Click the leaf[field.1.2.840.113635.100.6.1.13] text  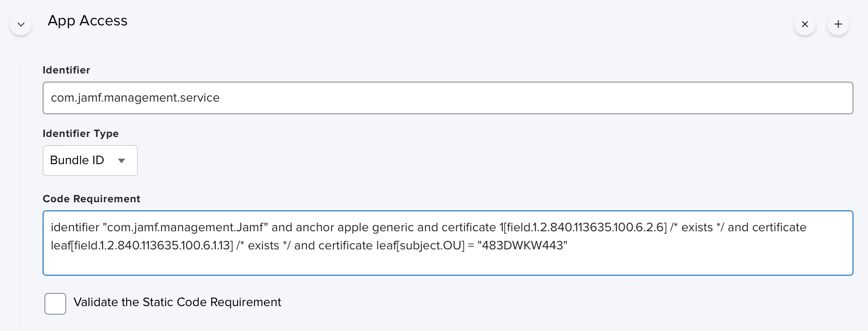click(x=142, y=245)
